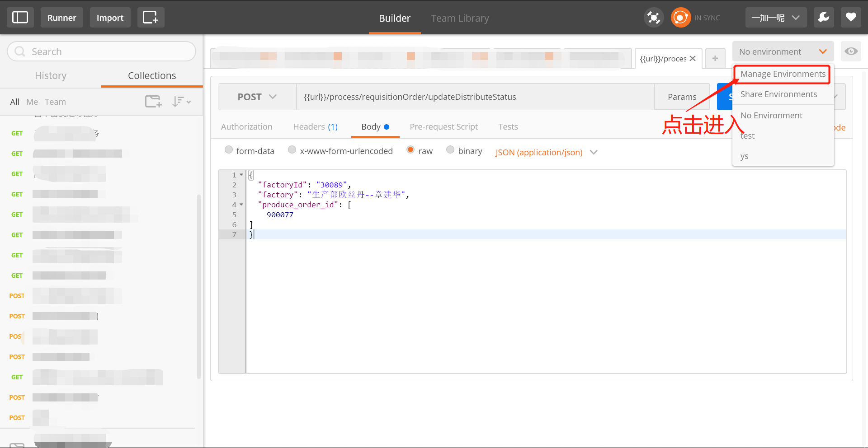Image resolution: width=868 pixels, height=448 pixels.
Task: Switch to Team Library tab
Action: coord(460,18)
